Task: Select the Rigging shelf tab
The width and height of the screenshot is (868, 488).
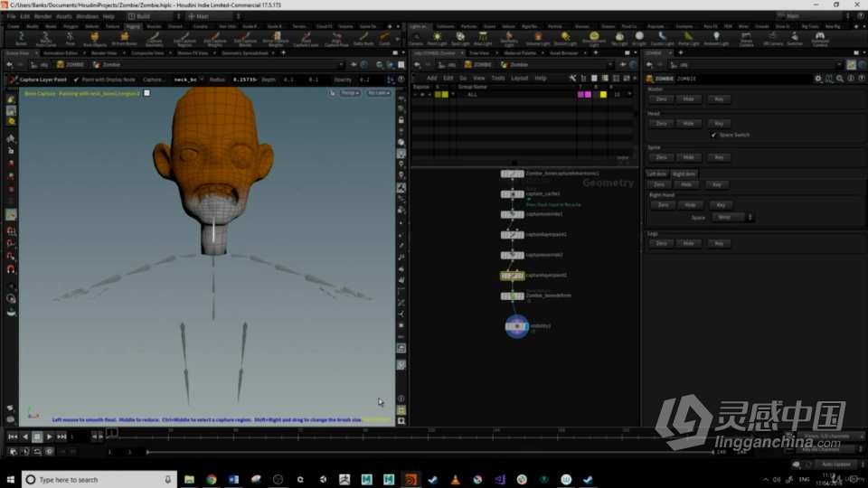Action: pos(133,26)
